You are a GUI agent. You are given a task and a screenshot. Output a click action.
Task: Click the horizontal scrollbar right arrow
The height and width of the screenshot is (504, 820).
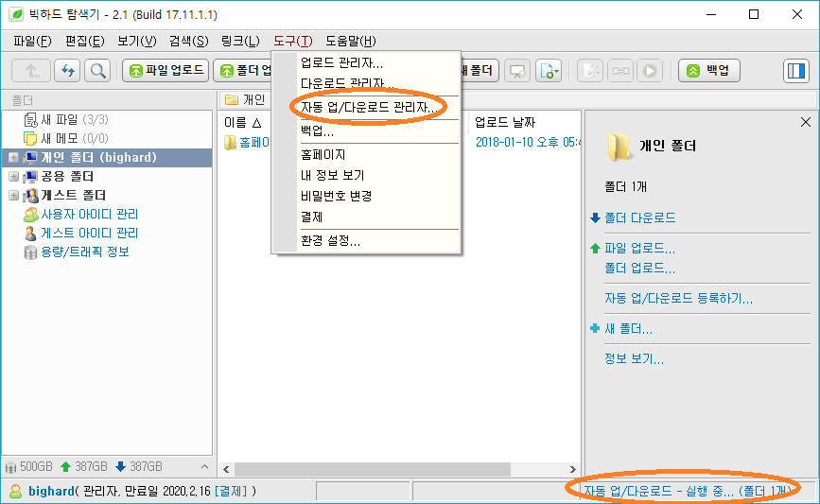pyautogui.click(x=572, y=470)
